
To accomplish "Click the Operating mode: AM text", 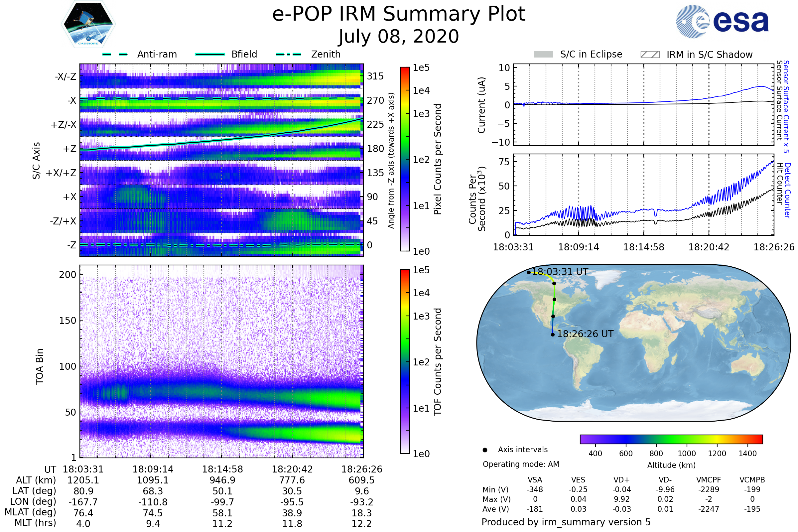I will (521, 464).
